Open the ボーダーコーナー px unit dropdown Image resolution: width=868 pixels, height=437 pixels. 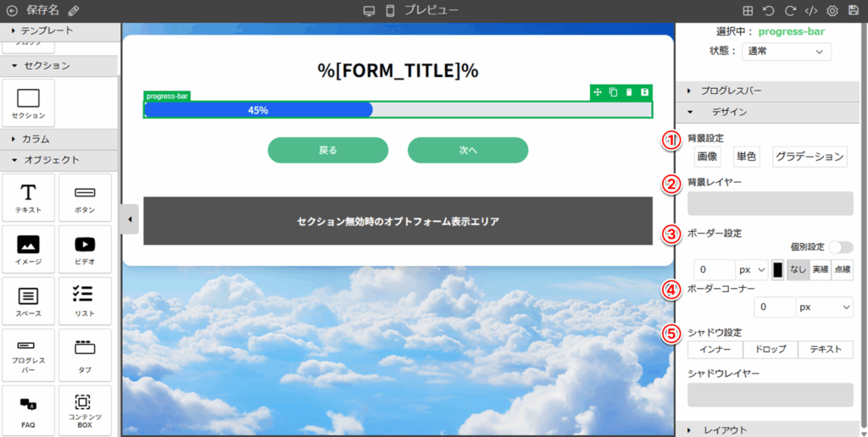(823, 307)
